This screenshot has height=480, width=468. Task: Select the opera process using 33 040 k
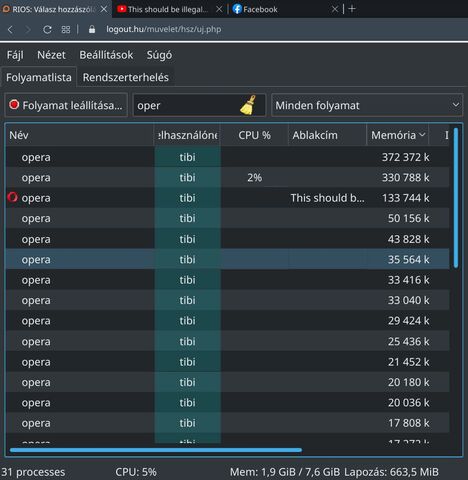pyautogui.click(x=227, y=300)
